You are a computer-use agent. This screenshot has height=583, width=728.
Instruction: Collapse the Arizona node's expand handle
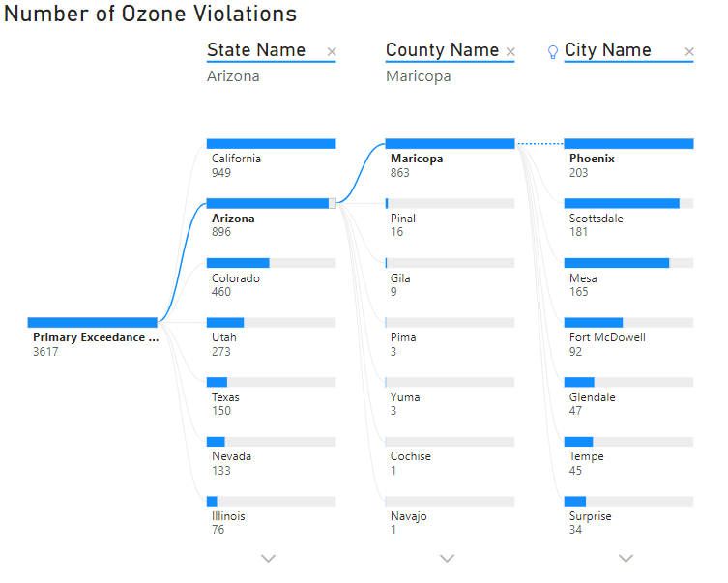click(x=333, y=203)
